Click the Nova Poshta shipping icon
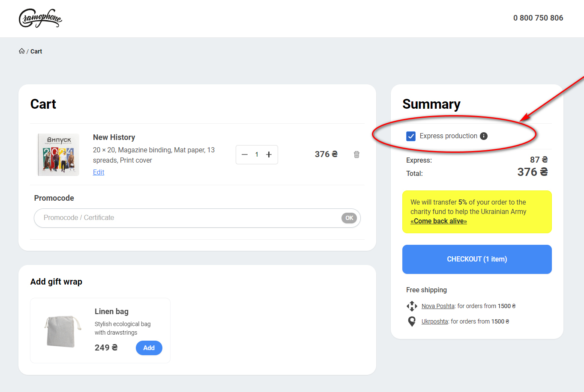 (412, 306)
